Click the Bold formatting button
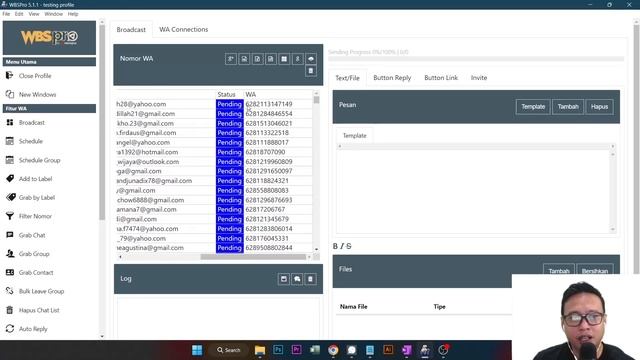This screenshot has height=360, width=640. click(x=335, y=246)
